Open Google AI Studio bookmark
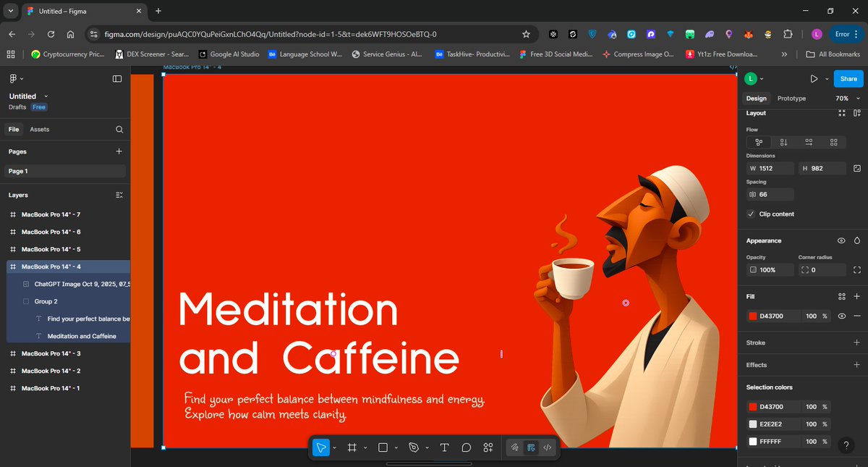The width and height of the screenshot is (868, 467). click(x=229, y=54)
